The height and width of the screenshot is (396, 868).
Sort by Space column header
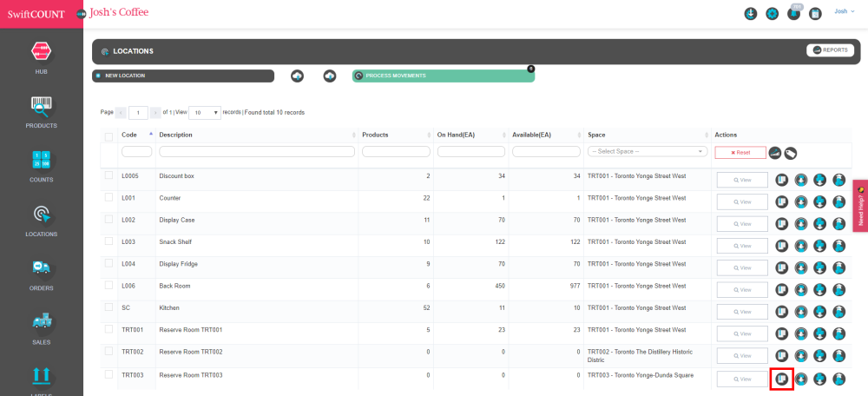(648, 135)
